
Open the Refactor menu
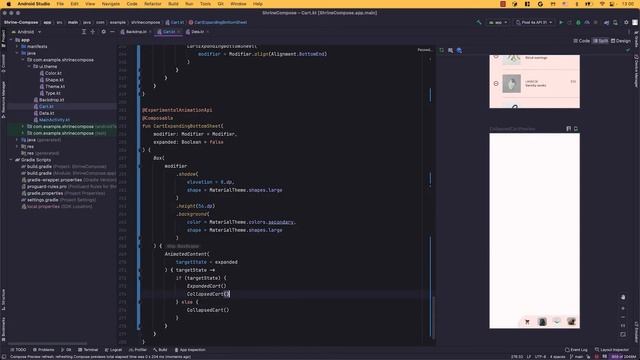153,4
